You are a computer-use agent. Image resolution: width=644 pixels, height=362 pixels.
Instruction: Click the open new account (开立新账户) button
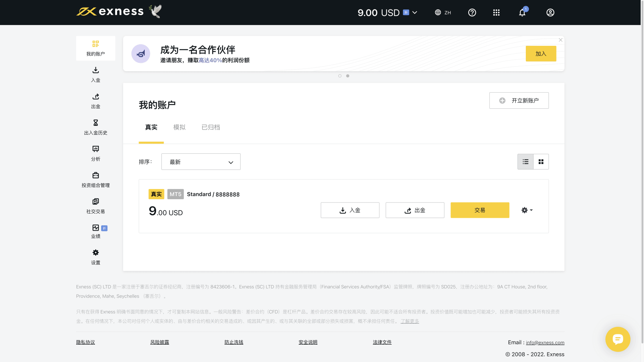coord(519,100)
